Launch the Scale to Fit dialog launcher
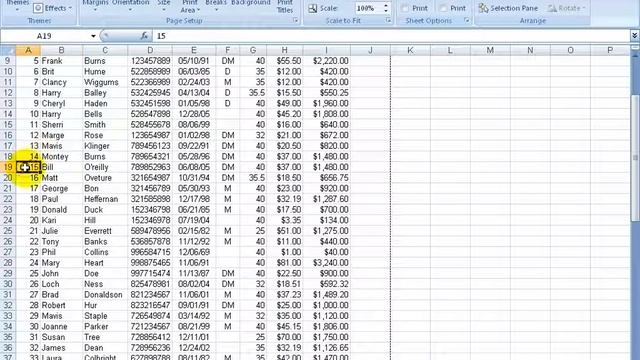640x360 pixels. click(x=388, y=20)
